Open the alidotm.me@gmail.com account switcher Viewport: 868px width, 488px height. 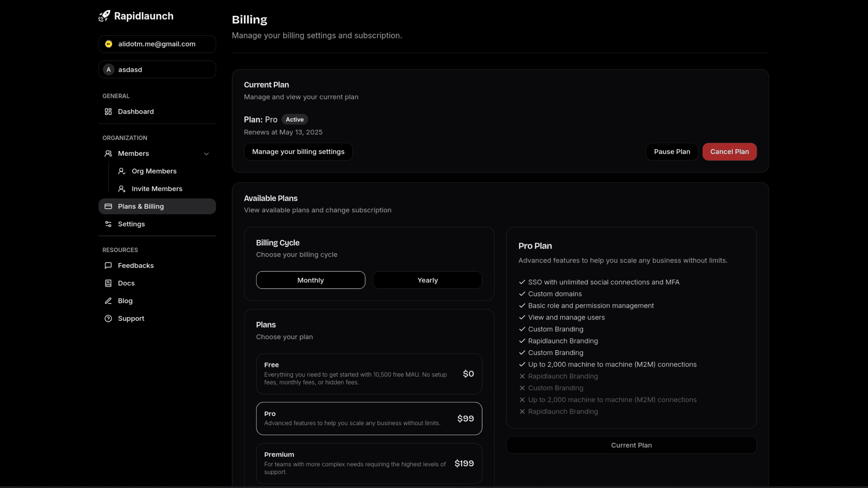click(157, 44)
